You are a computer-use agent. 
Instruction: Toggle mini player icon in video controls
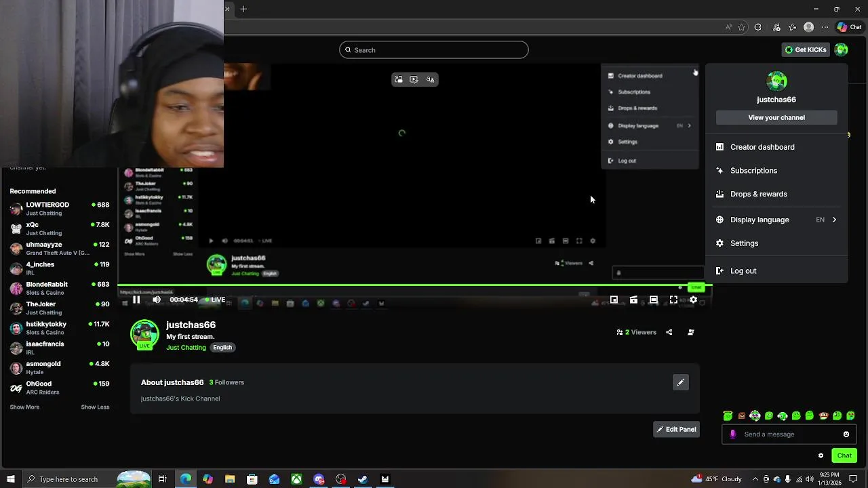tap(614, 300)
